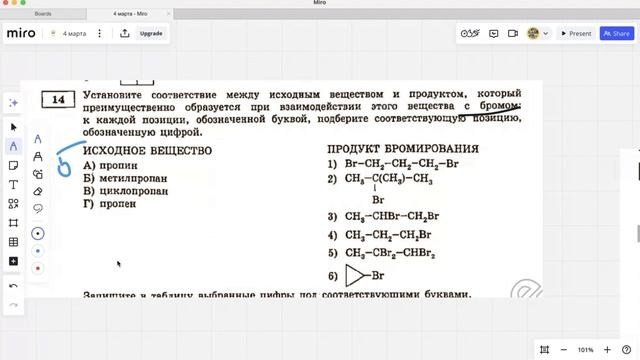
Task: Open the reactions and timer tools
Action: click(470, 33)
